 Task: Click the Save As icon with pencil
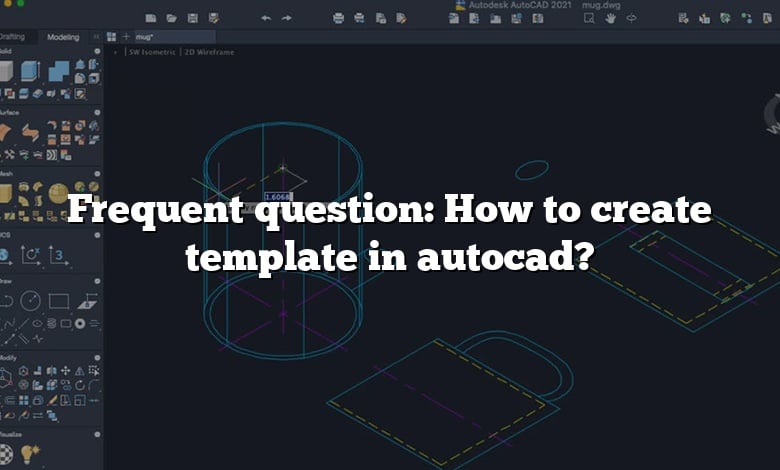click(214, 18)
